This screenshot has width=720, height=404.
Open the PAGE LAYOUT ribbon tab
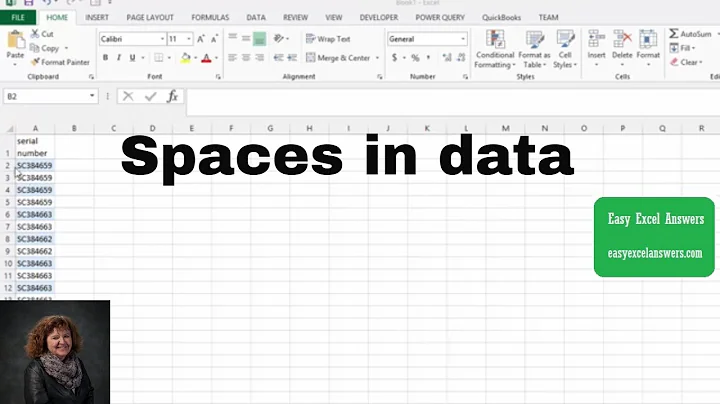click(149, 17)
